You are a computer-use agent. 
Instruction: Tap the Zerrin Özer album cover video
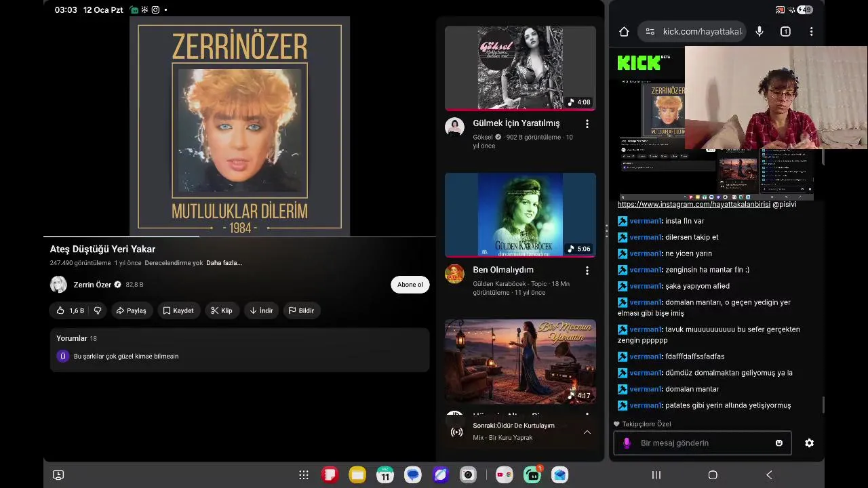coord(239,127)
